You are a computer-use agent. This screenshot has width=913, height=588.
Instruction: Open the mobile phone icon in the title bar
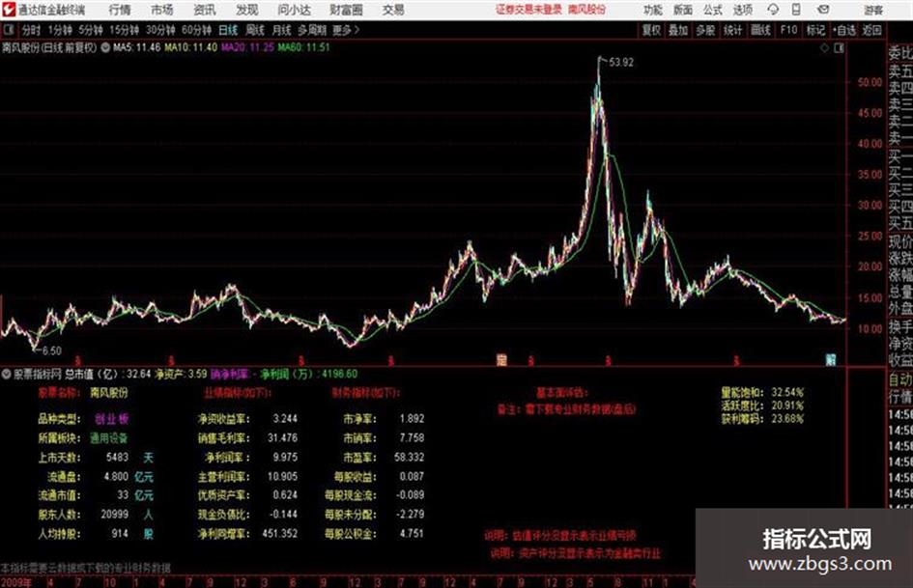click(x=796, y=10)
